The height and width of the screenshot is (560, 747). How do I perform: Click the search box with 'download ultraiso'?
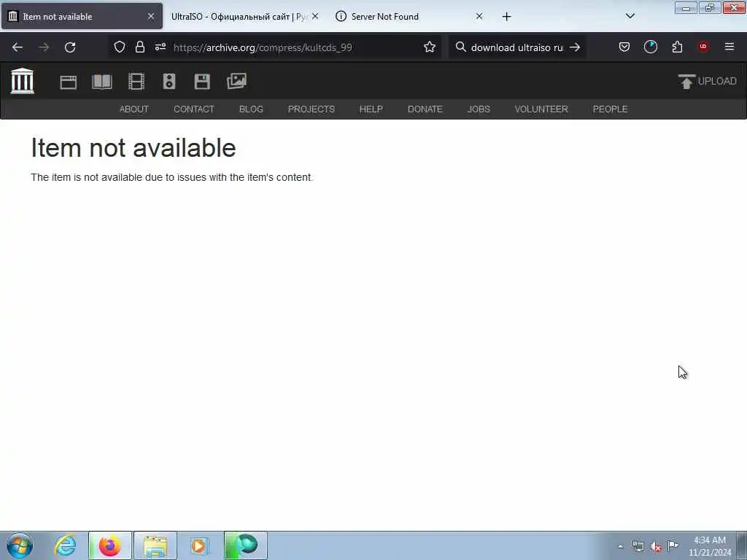pyautogui.click(x=517, y=47)
